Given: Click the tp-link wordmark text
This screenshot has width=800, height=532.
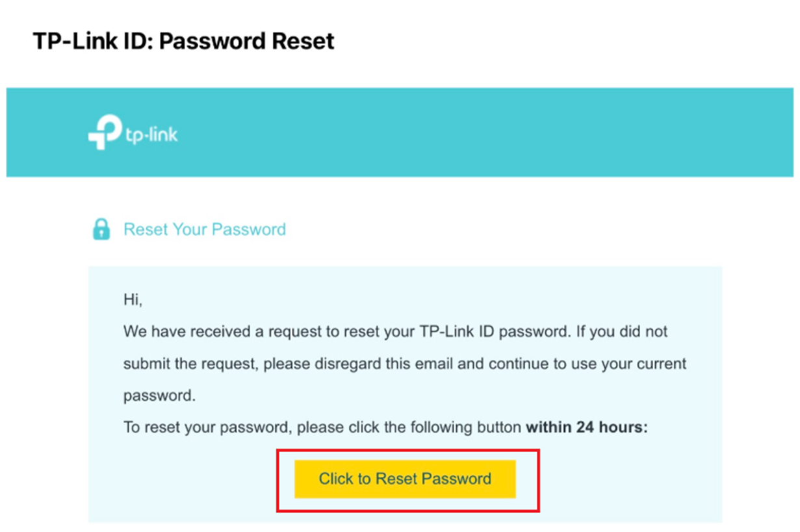Looking at the screenshot, I should (151, 134).
